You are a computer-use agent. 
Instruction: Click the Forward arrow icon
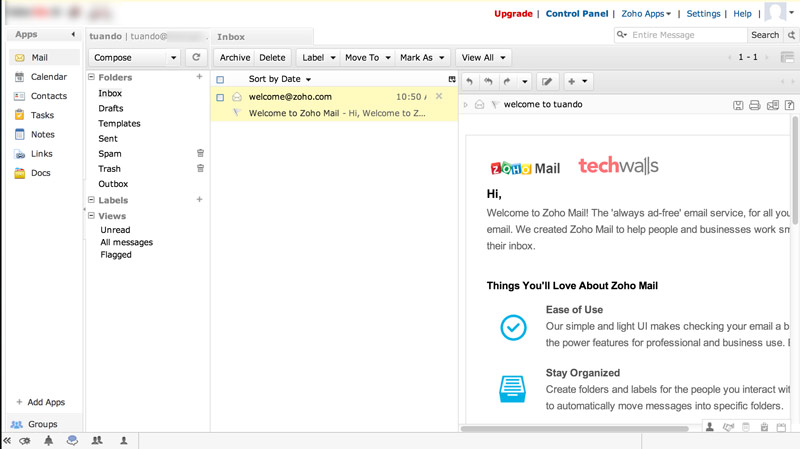[507, 81]
